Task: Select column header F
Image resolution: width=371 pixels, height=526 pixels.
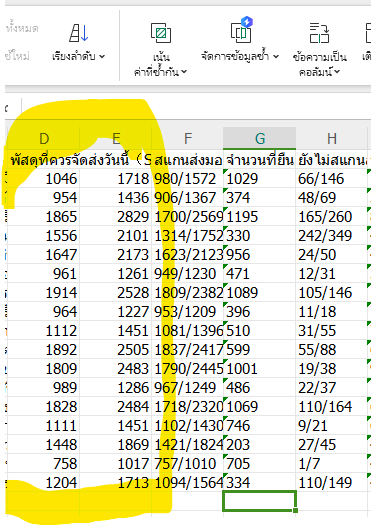Action: [x=188, y=139]
